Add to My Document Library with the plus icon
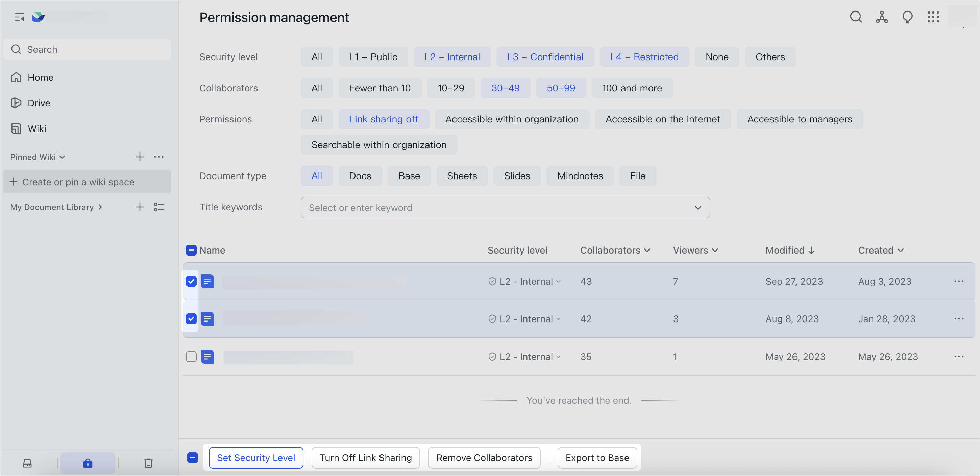 pos(140,207)
